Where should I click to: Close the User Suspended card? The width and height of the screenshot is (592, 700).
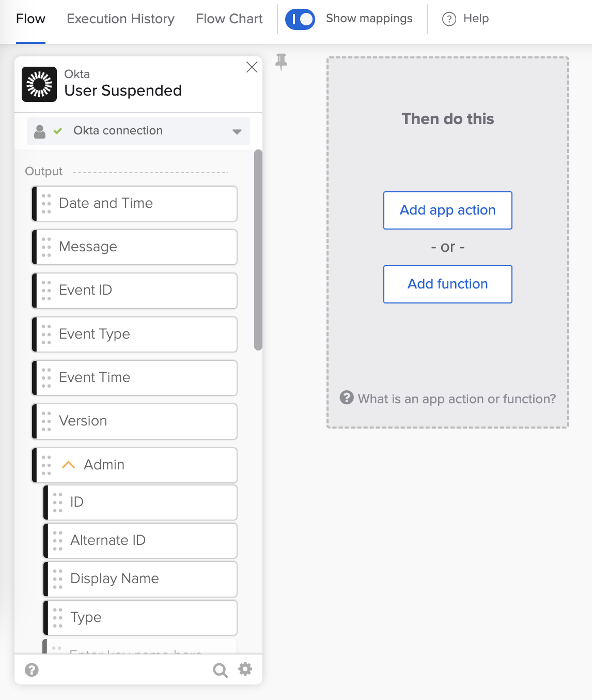[x=252, y=67]
